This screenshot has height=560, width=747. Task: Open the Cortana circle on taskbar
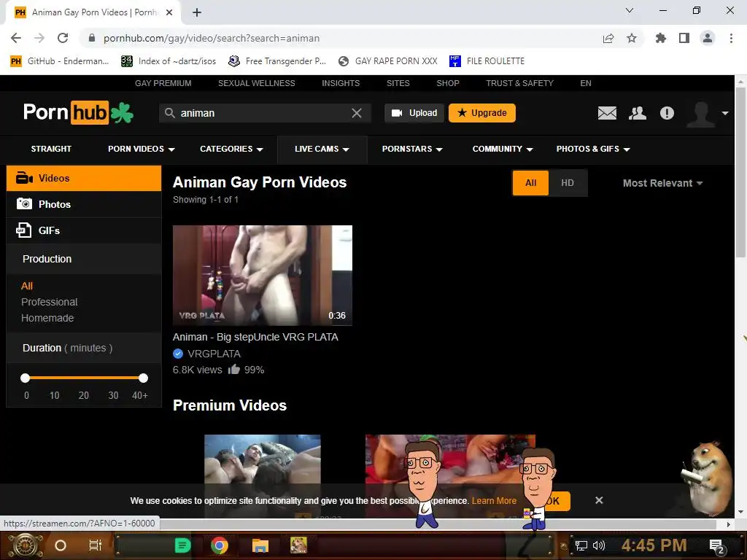coord(61,545)
